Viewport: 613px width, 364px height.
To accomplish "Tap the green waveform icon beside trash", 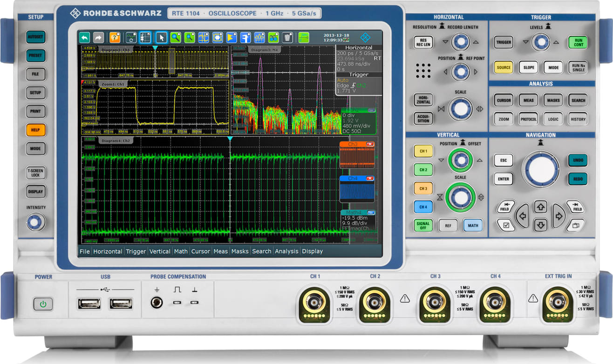I will [304, 37].
